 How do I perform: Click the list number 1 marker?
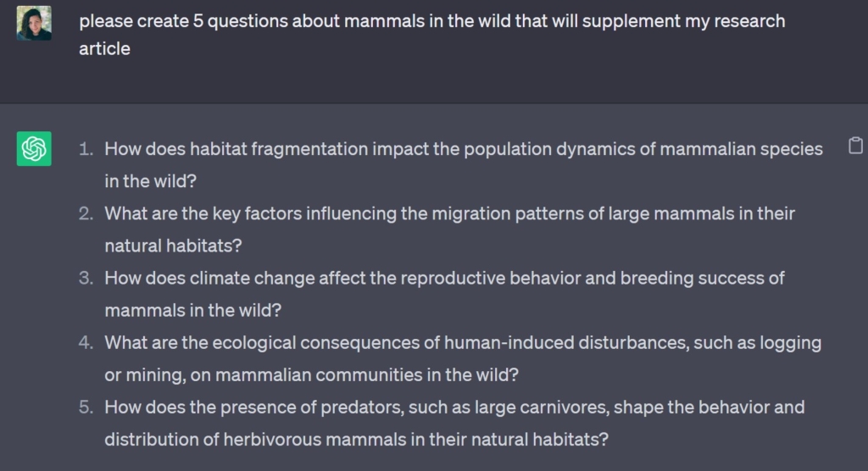pyautogui.click(x=86, y=149)
